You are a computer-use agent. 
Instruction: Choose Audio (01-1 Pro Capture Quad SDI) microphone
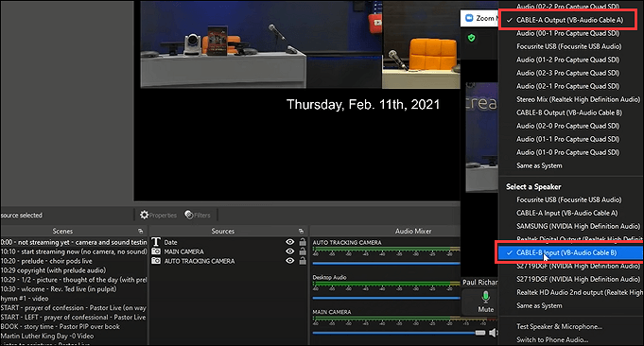567,139
